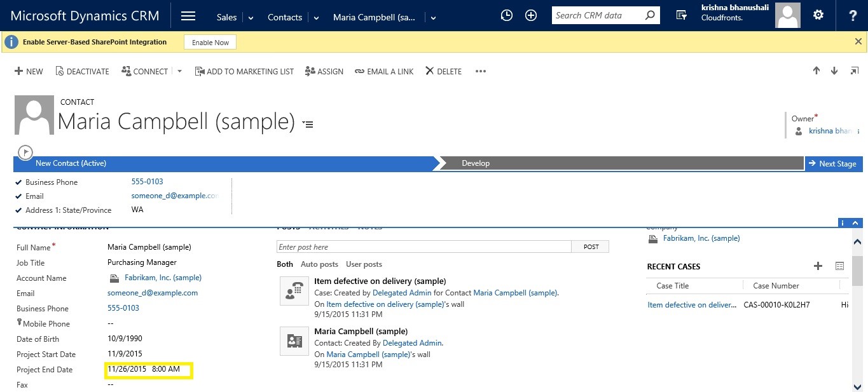Screen dimensions: 868x392
Task: Open the krishna owner link
Action: (830, 131)
